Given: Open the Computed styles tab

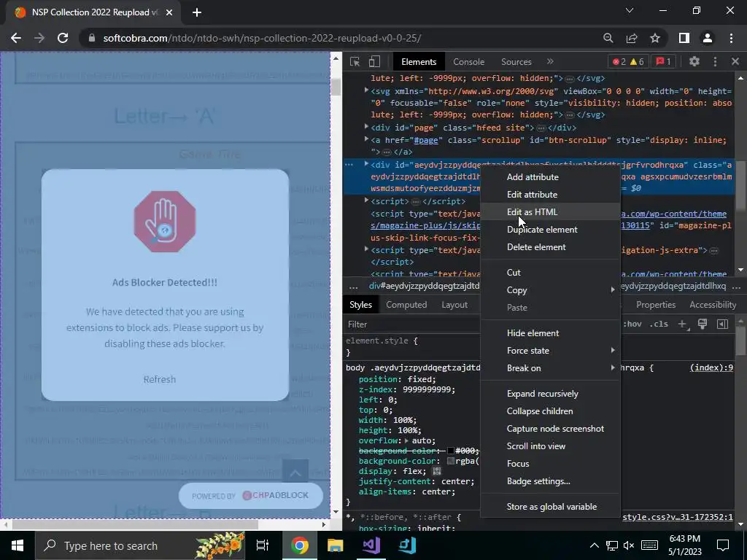Looking at the screenshot, I should (406, 305).
